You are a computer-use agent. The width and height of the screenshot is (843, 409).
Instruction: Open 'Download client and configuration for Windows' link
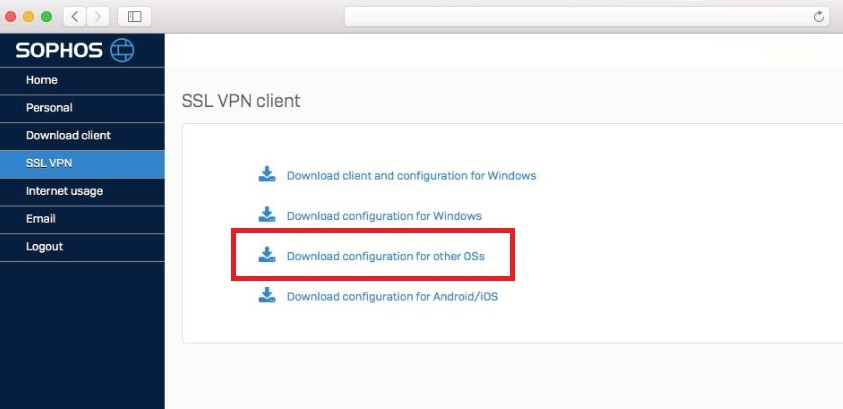[411, 176]
